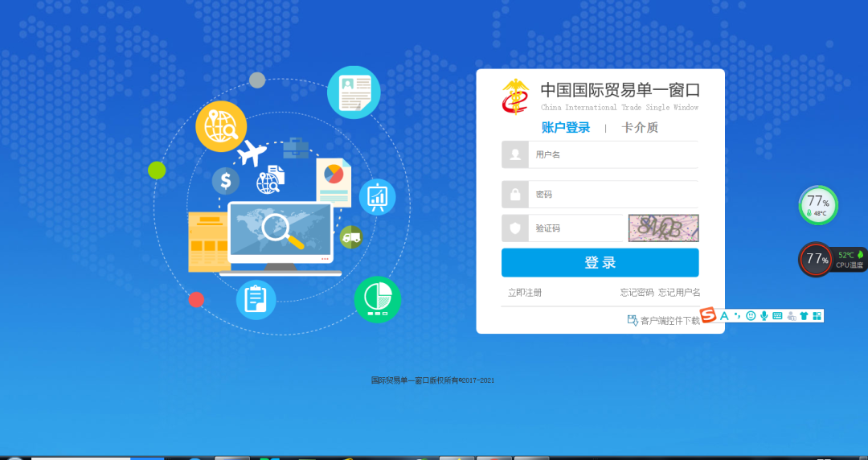Click the 忘记用户名 link
The width and height of the screenshot is (868, 460).
point(679,293)
